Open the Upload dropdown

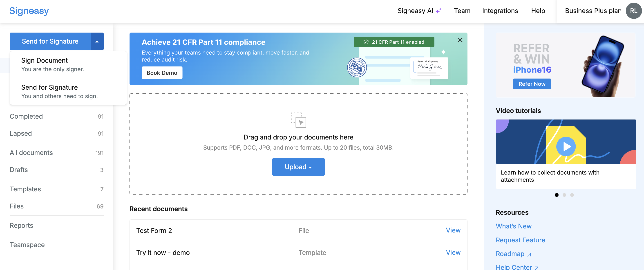tap(298, 167)
